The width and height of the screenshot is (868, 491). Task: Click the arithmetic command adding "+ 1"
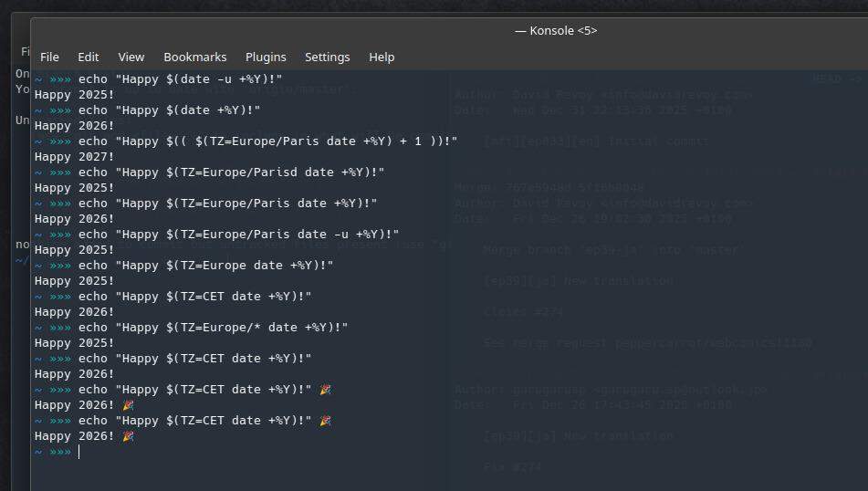point(267,141)
